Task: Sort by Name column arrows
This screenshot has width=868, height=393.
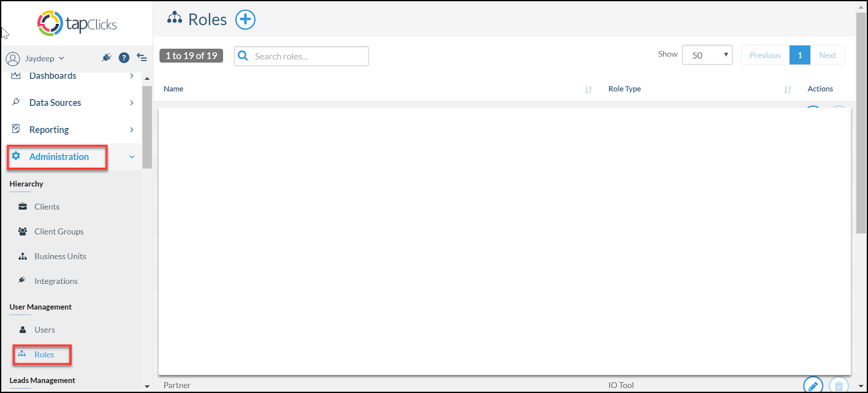Action: (x=589, y=90)
